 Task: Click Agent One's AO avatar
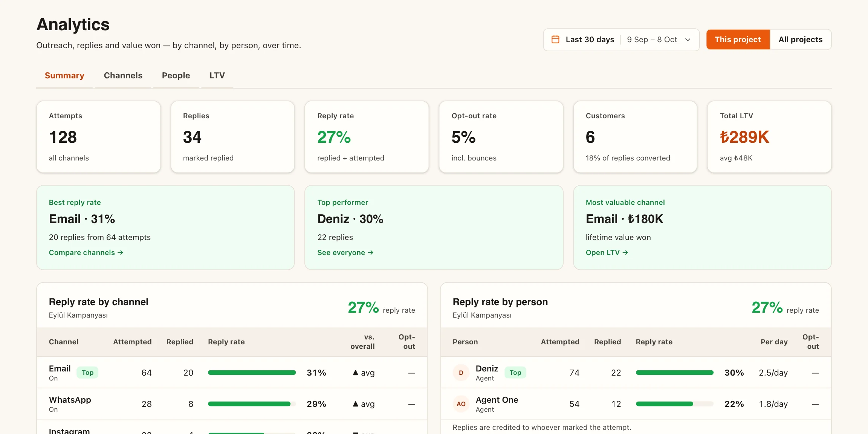[x=461, y=404]
